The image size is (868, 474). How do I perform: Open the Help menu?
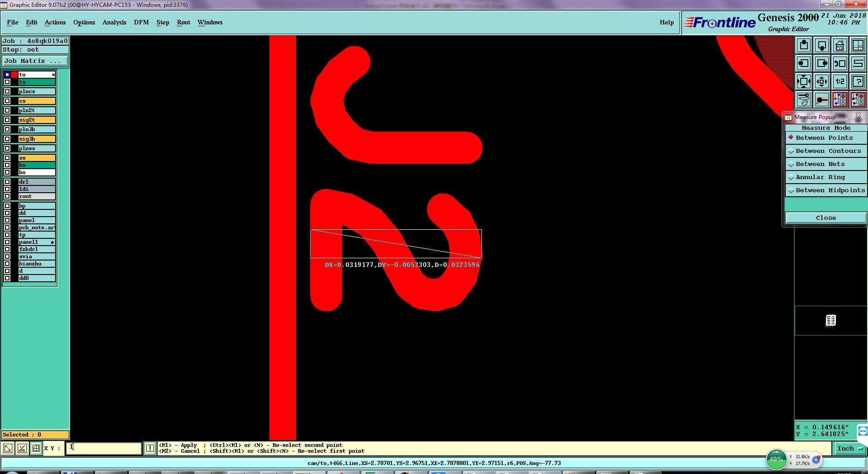666,22
